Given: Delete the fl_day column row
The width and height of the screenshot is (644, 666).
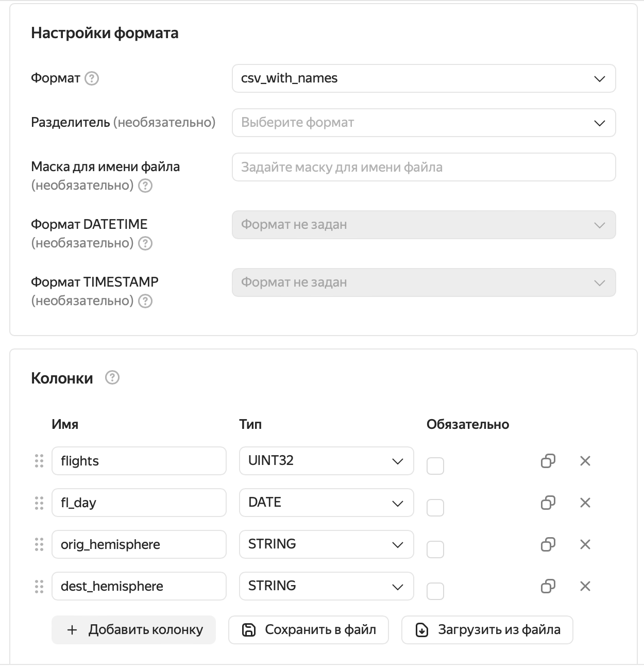Looking at the screenshot, I should 585,503.
